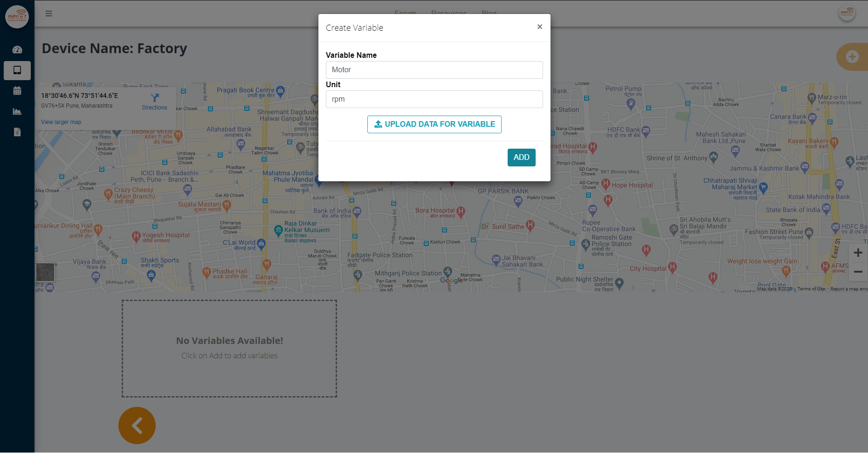The width and height of the screenshot is (868, 453).
Task: Click the orange plus add-variable button
Action: point(852,57)
